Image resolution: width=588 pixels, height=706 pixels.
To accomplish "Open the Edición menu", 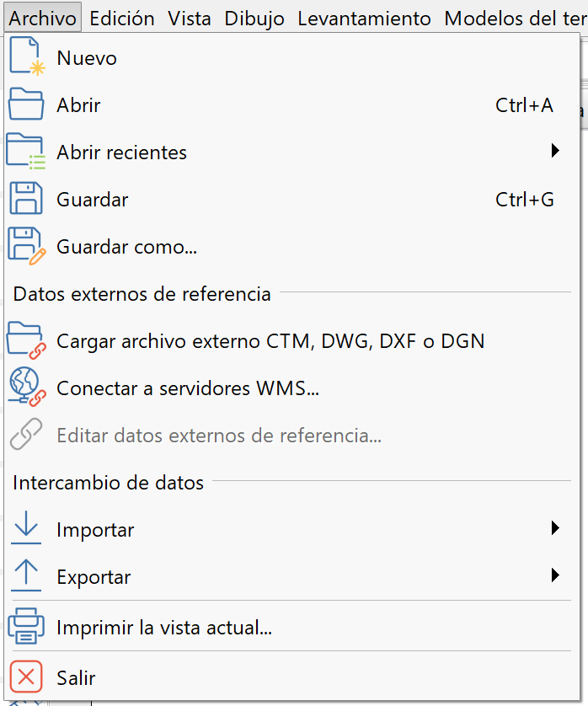I will tap(121, 17).
